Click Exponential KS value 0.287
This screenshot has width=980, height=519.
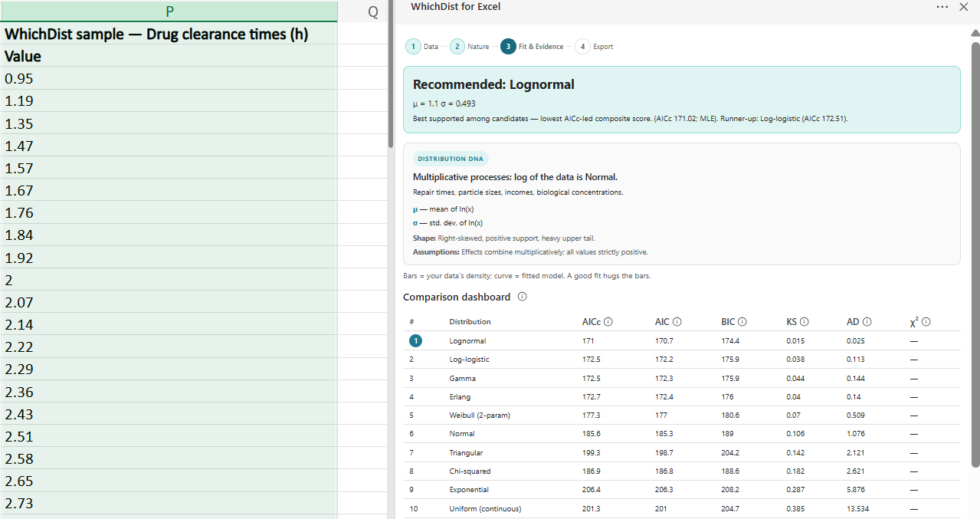(x=795, y=489)
